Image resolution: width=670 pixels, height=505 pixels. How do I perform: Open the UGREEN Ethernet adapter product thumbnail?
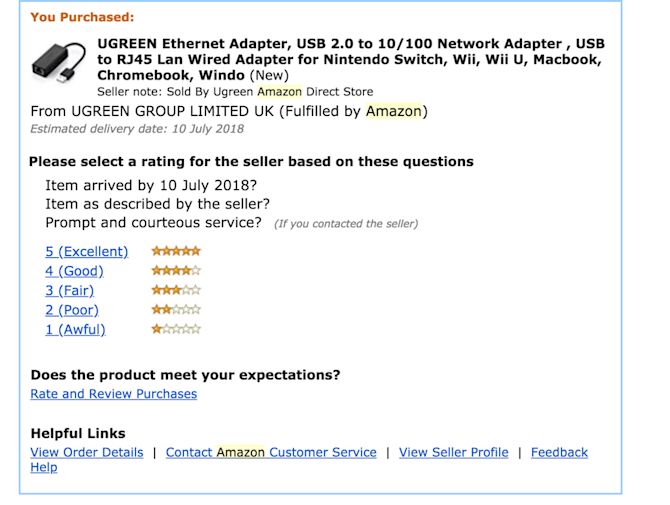coord(59,64)
